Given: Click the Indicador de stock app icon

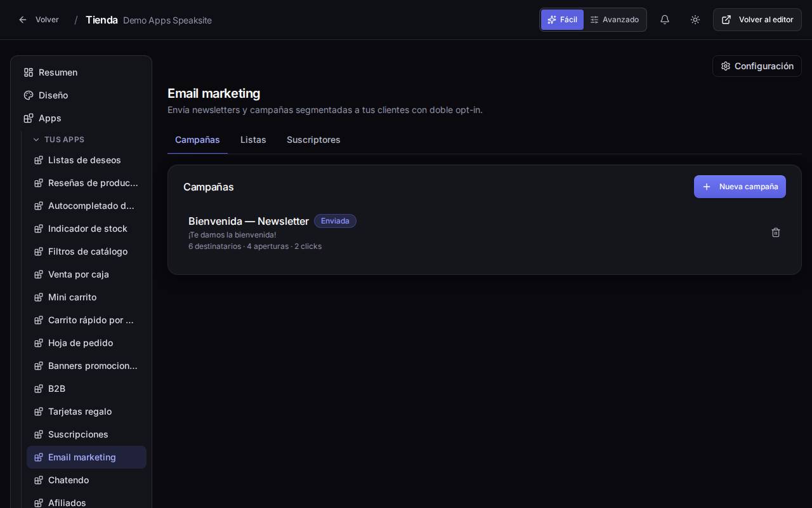Looking at the screenshot, I should [38, 229].
